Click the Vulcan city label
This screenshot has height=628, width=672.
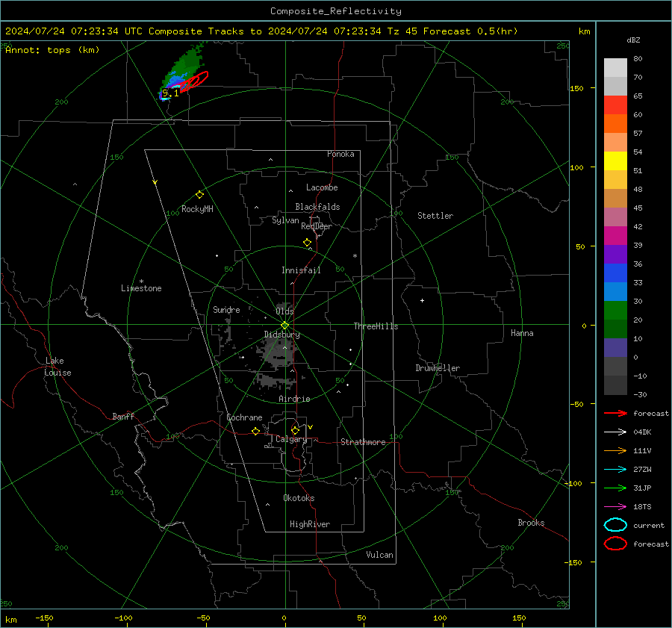click(x=379, y=555)
